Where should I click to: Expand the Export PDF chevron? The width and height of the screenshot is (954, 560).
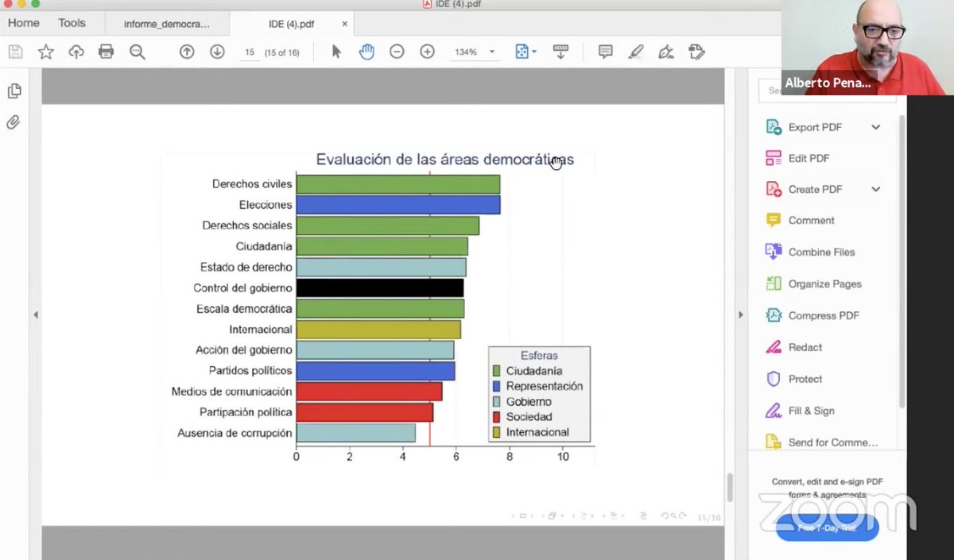point(875,127)
